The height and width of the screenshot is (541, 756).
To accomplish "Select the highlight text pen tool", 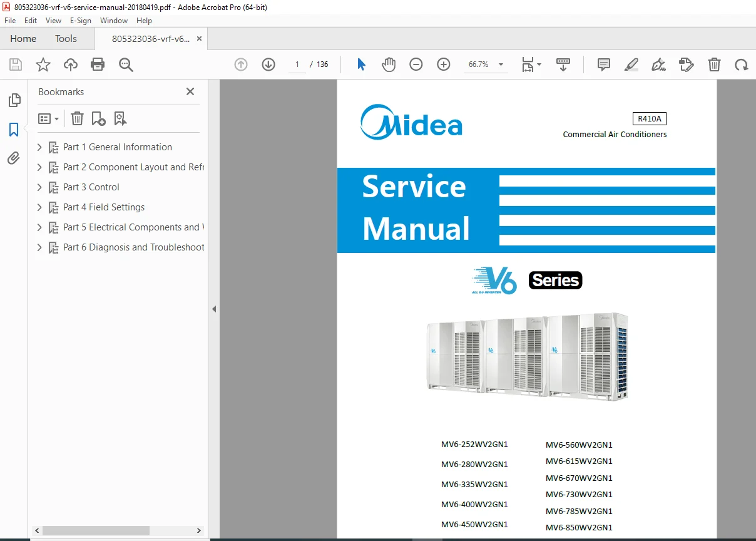I will [631, 64].
